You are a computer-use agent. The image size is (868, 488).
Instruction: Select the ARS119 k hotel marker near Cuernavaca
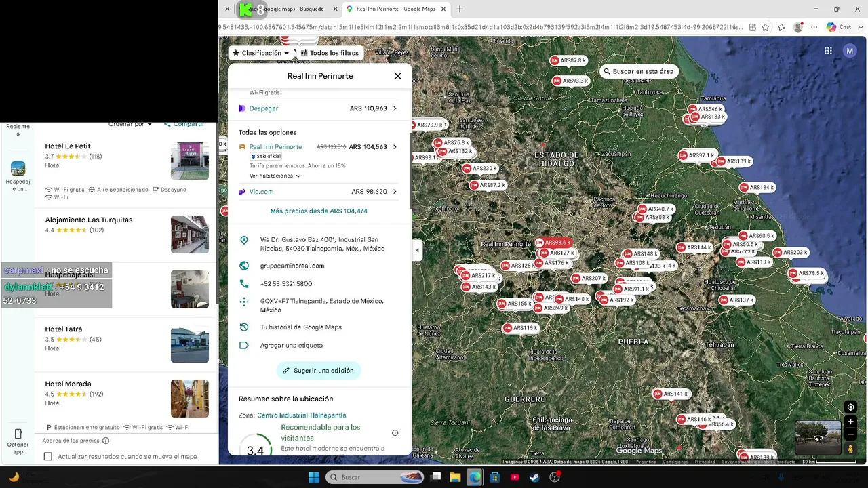click(520, 328)
